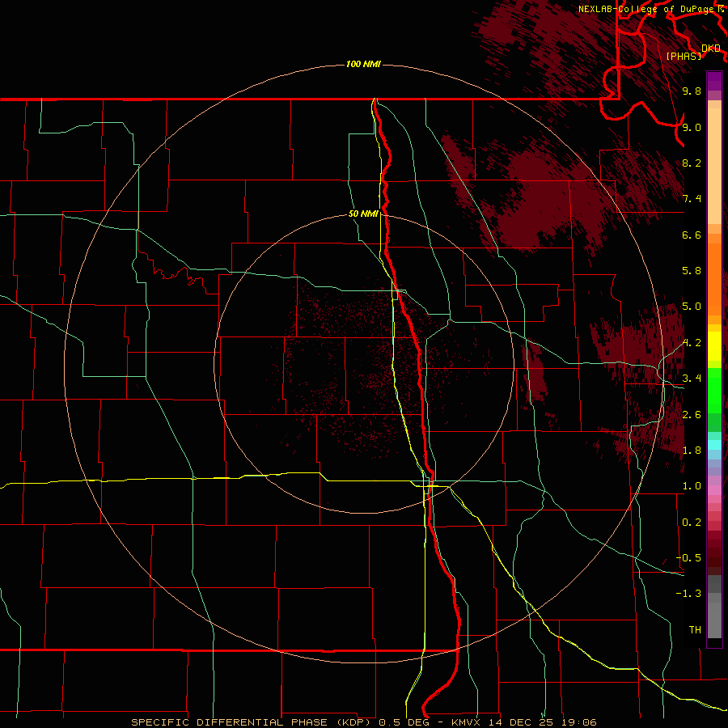Screen dimensions: 728x728
Task: Click the 8.2 color scale value
Action: click(x=692, y=163)
